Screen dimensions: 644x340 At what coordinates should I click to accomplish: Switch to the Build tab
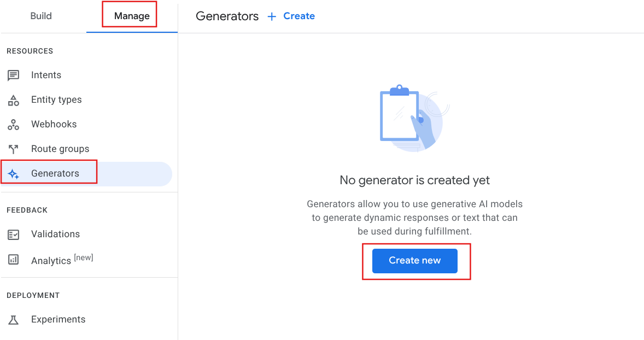tap(41, 16)
